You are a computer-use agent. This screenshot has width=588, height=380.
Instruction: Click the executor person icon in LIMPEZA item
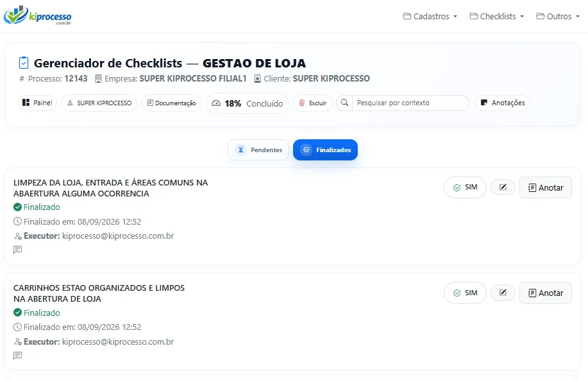point(17,236)
